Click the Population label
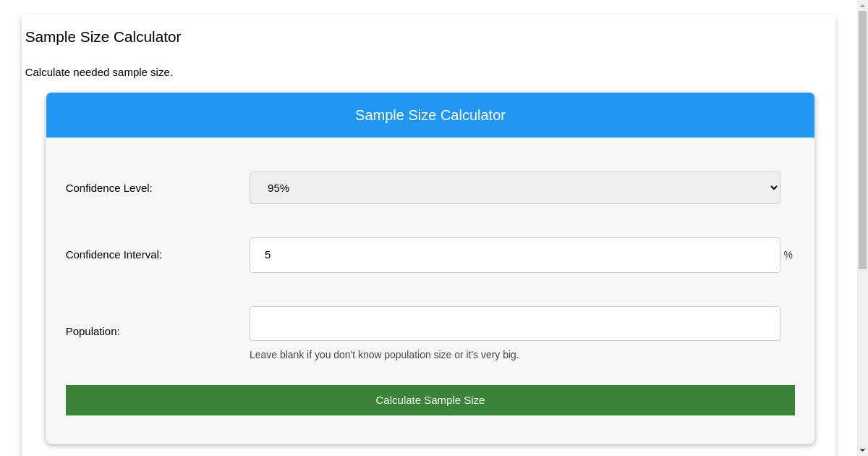The image size is (868, 456). (x=93, y=332)
